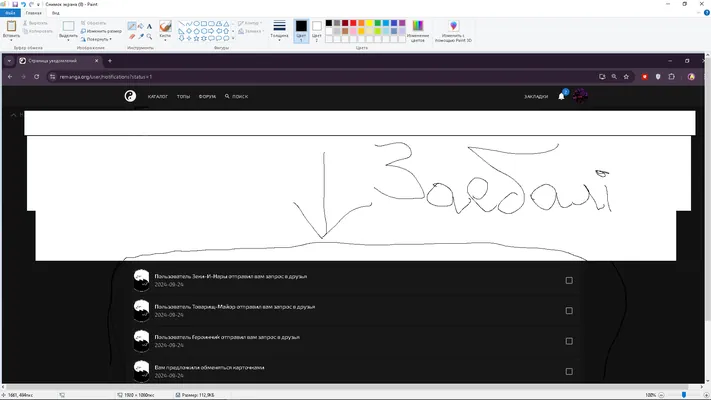Open the Кисти (Brushes) dropdown
Viewport: 711px width, 400px height.
[x=165, y=31]
